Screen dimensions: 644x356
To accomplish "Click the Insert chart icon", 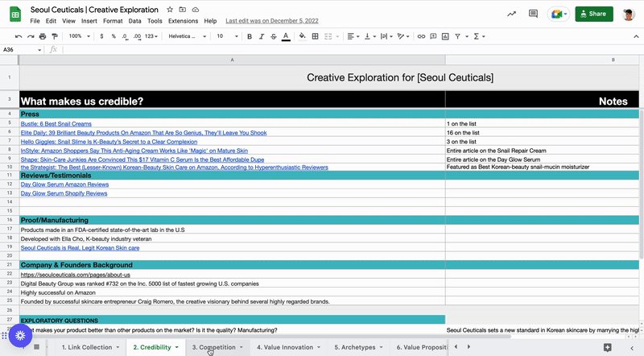I will pyautogui.click(x=445, y=36).
